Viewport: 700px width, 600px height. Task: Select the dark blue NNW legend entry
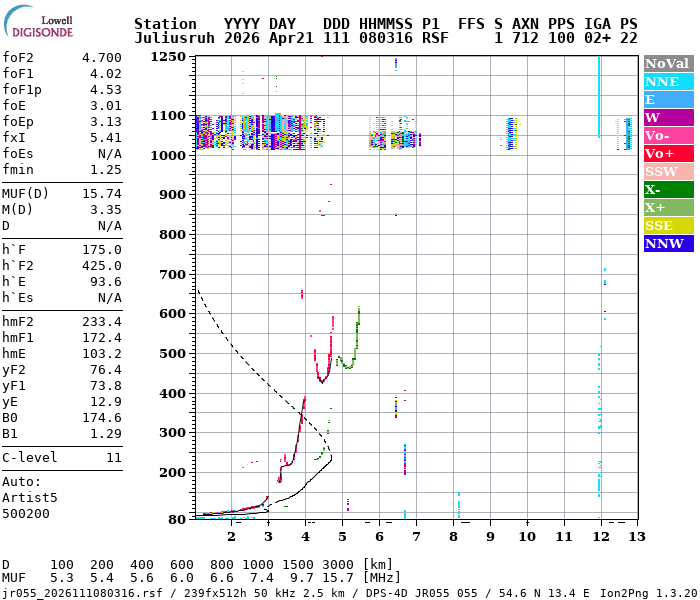tap(668, 243)
